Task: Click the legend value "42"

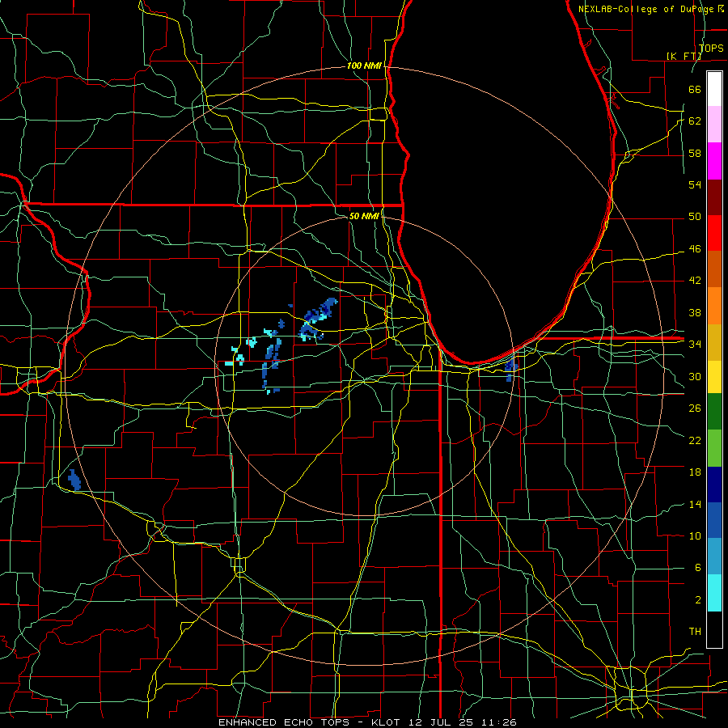Action: pos(695,281)
